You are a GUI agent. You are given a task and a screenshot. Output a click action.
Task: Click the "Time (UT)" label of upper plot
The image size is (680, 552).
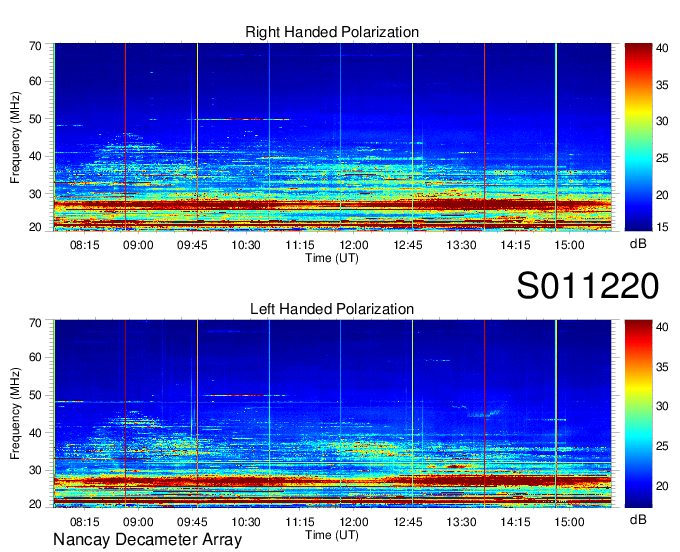(x=332, y=258)
